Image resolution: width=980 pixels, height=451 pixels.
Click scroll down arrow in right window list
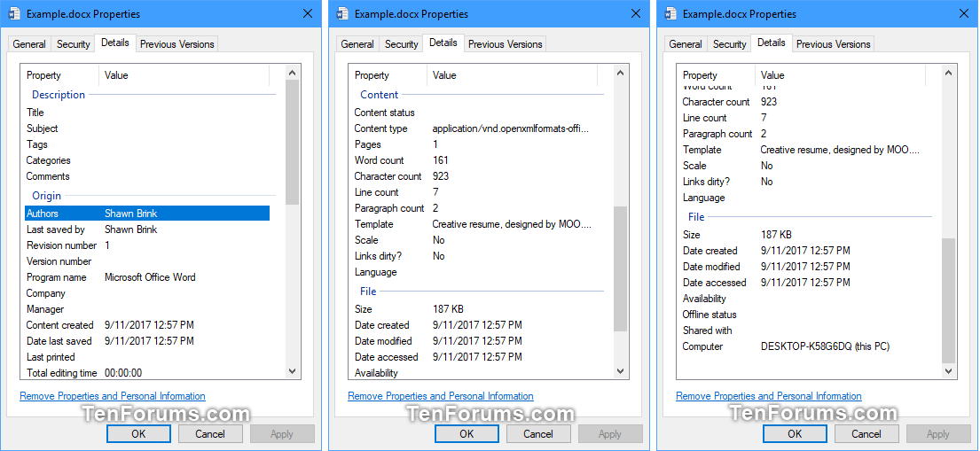(948, 371)
